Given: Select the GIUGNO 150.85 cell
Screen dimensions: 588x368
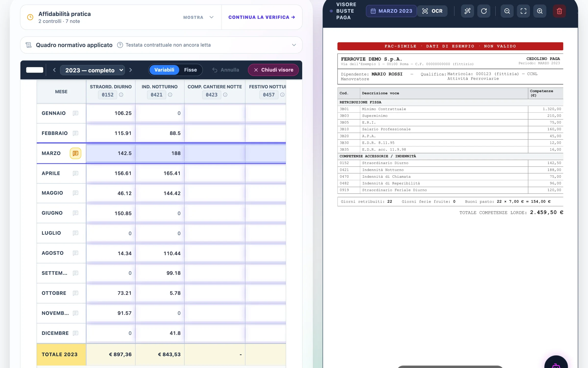Looking at the screenshot, I should pos(111,213).
